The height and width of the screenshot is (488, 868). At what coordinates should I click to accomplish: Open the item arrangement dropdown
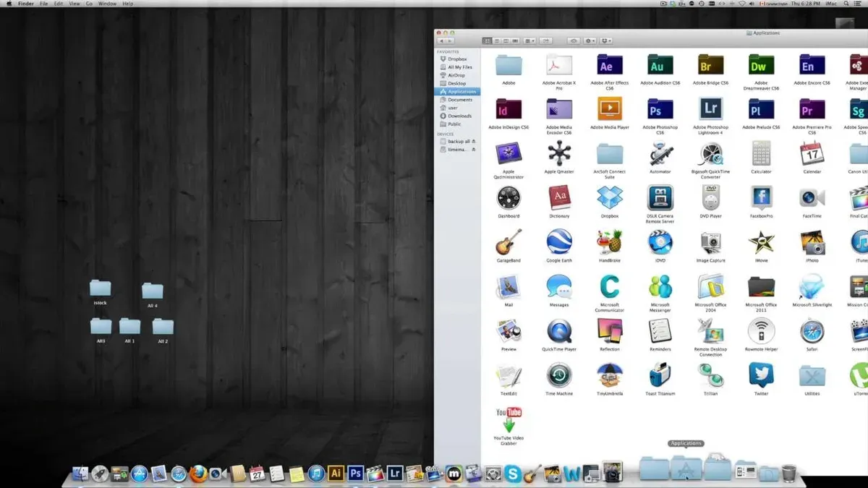pyautogui.click(x=530, y=41)
